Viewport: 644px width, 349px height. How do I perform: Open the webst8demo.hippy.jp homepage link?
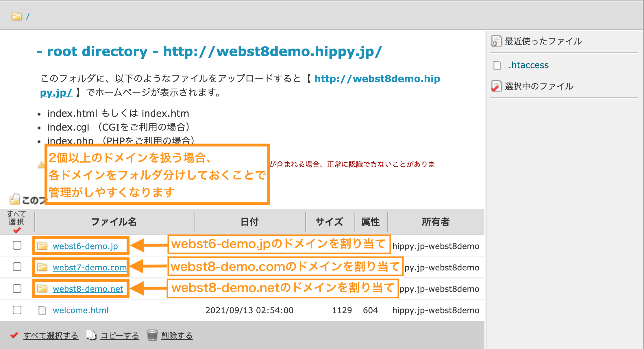tap(377, 79)
